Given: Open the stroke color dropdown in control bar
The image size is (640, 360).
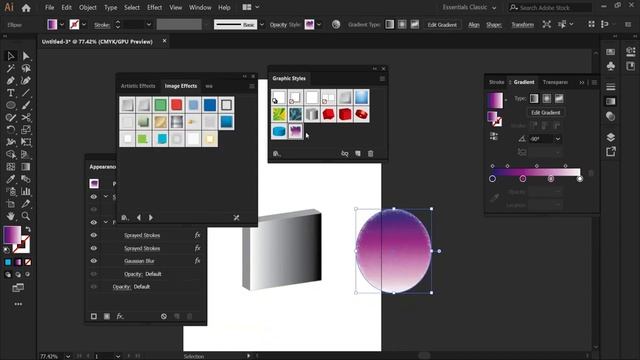Looking at the screenshot, I should (x=84, y=24).
